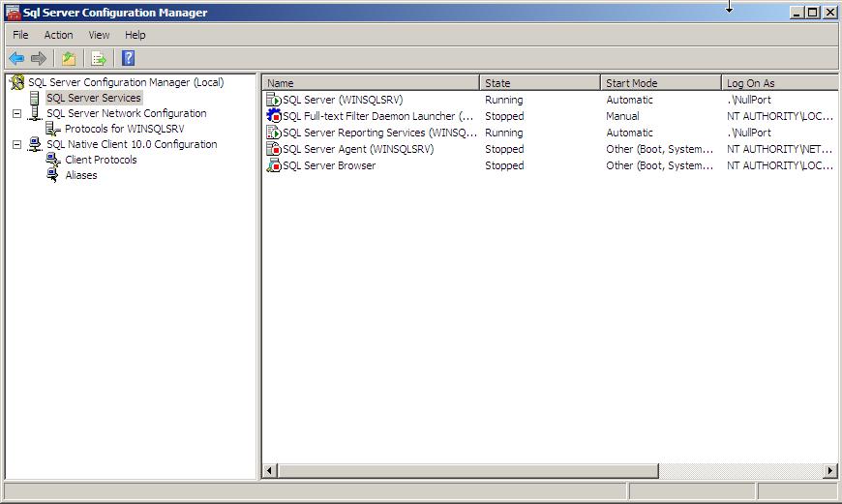Select Protocols for WINSQLSRV label

125,129
